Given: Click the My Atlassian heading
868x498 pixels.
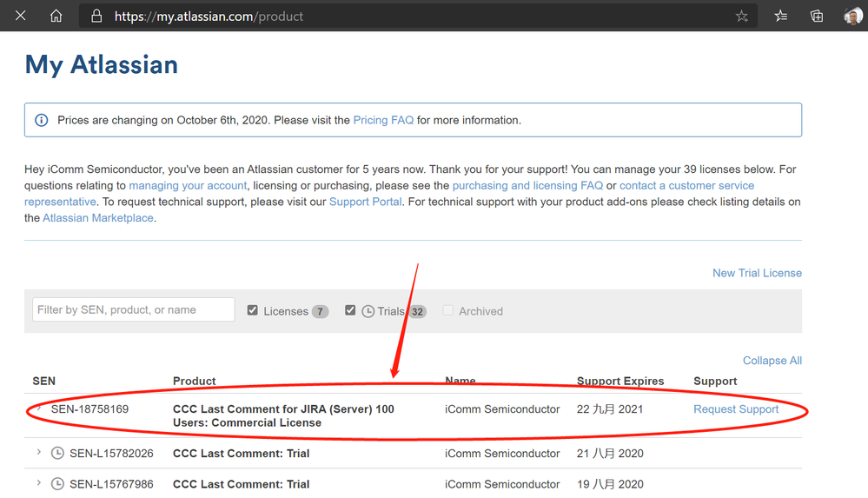Looking at the screenshot, I should coord(102,65).
